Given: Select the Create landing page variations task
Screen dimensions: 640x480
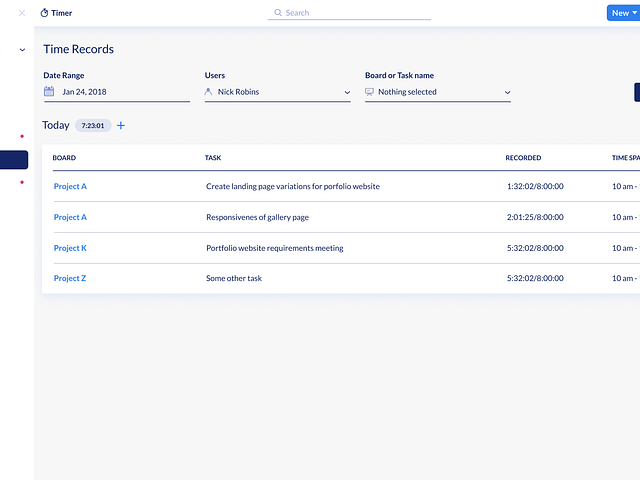Looking at the screenshot, I should tap(293, 186).
